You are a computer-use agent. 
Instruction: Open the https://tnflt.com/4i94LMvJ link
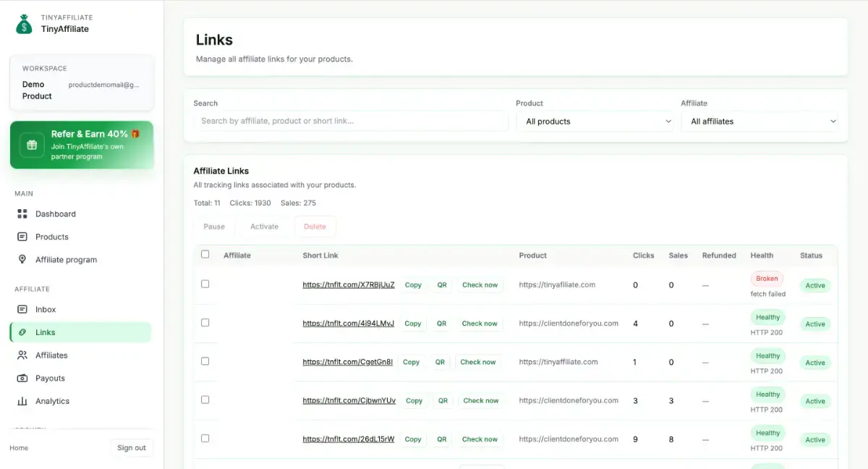click(x=349, y=324)
